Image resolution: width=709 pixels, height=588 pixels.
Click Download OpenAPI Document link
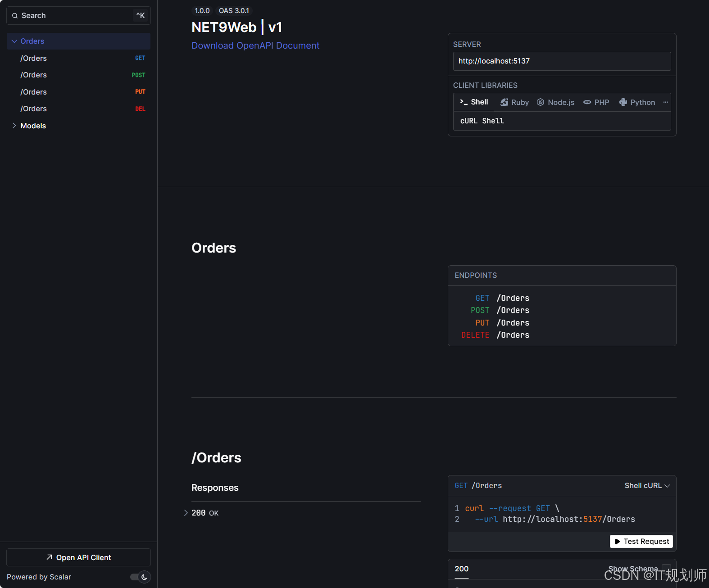point(255,45)
